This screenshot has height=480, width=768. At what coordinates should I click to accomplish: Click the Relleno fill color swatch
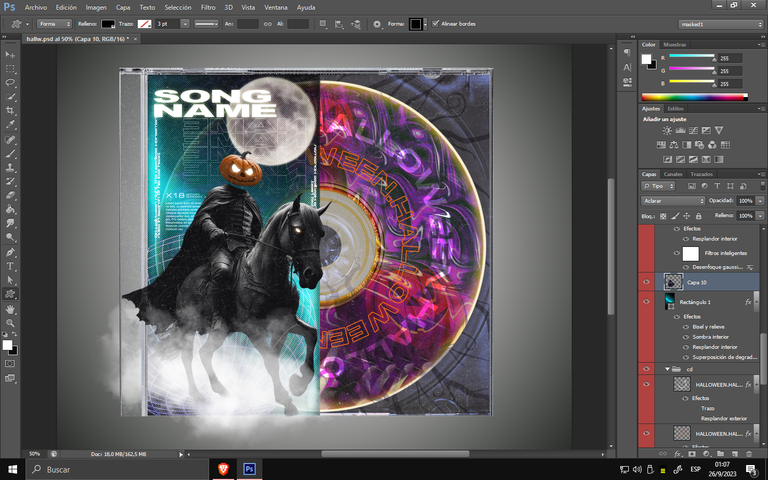coord(108,24)
